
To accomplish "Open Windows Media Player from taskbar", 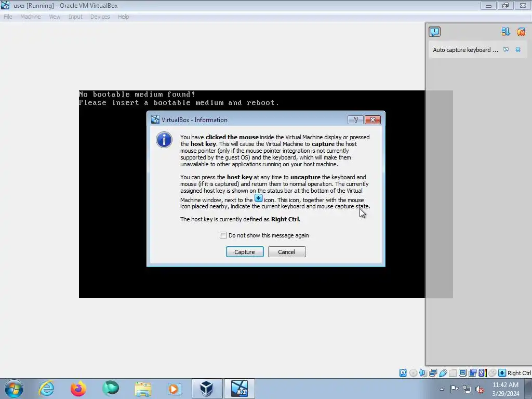I will [175, 389].
